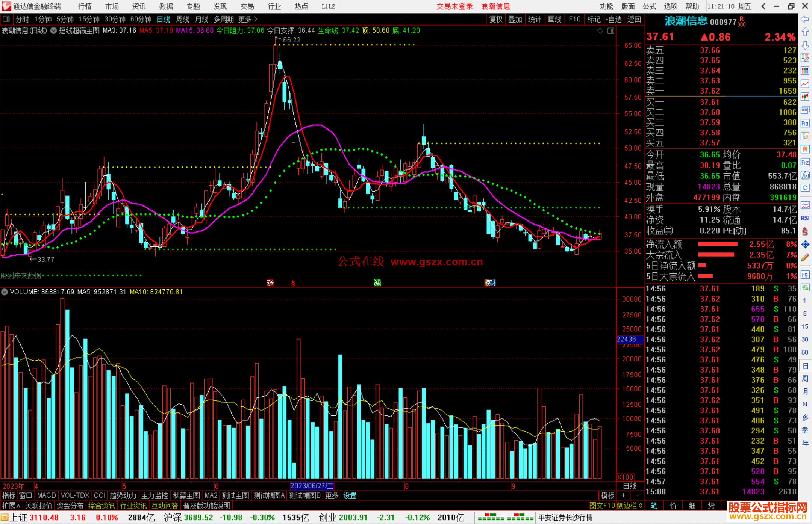Switch to the MACD indicator tab
Viewport: 812px width, 524px height.
[x=47, y=495]
